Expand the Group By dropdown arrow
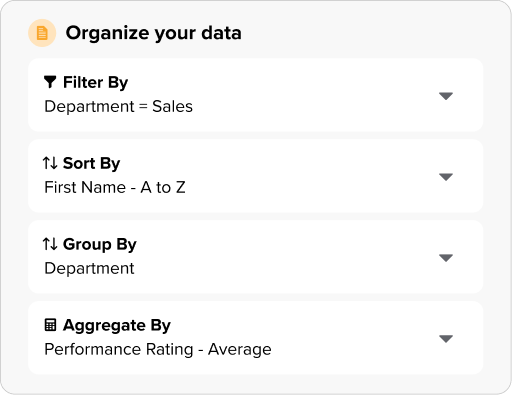This screenshot has height=395, width=512. click(x=446, y=258)
